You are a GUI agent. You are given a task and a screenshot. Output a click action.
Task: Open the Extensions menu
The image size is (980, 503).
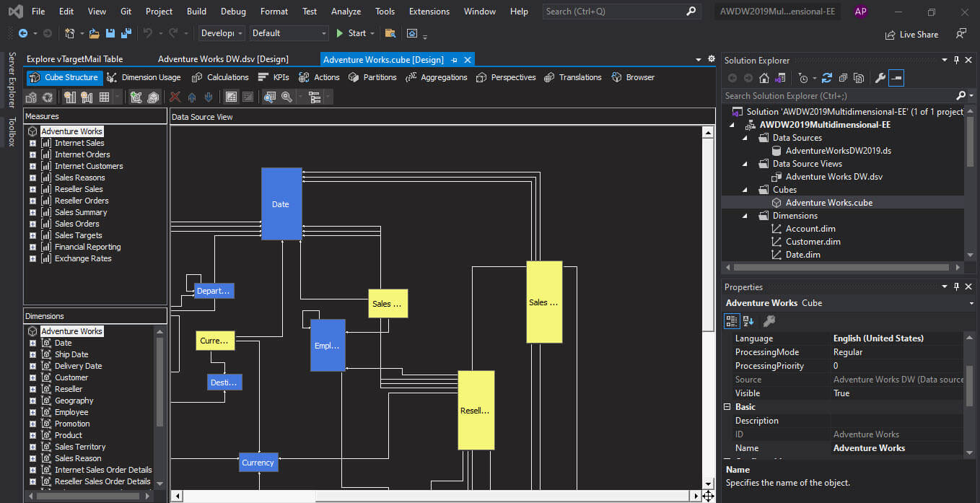tap(429, 12)
